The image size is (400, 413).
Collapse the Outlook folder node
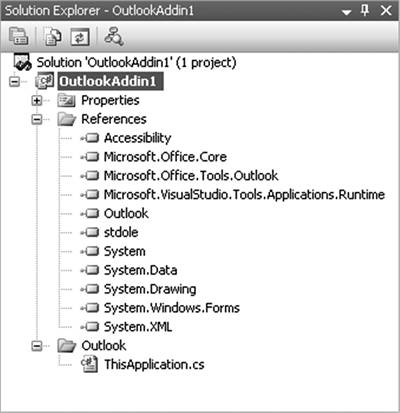tap(37, 346)
